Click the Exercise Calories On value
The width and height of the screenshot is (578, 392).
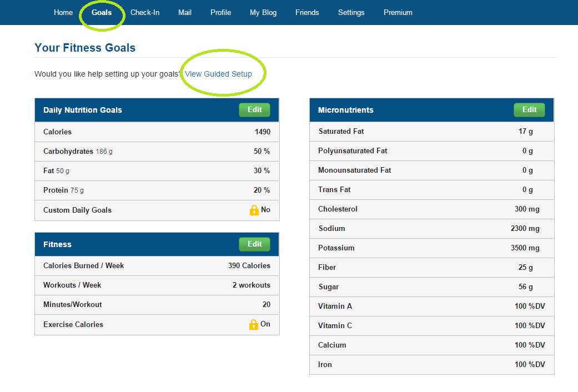click(265, 324)
